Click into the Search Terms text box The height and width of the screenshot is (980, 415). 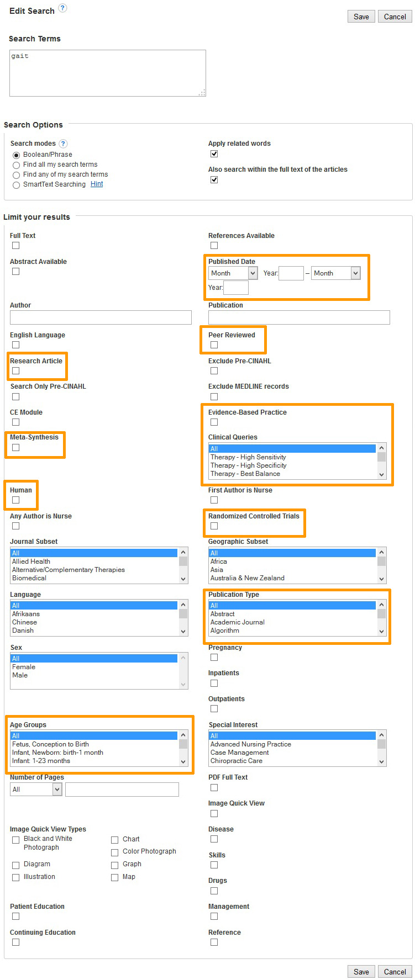(108, 73)
